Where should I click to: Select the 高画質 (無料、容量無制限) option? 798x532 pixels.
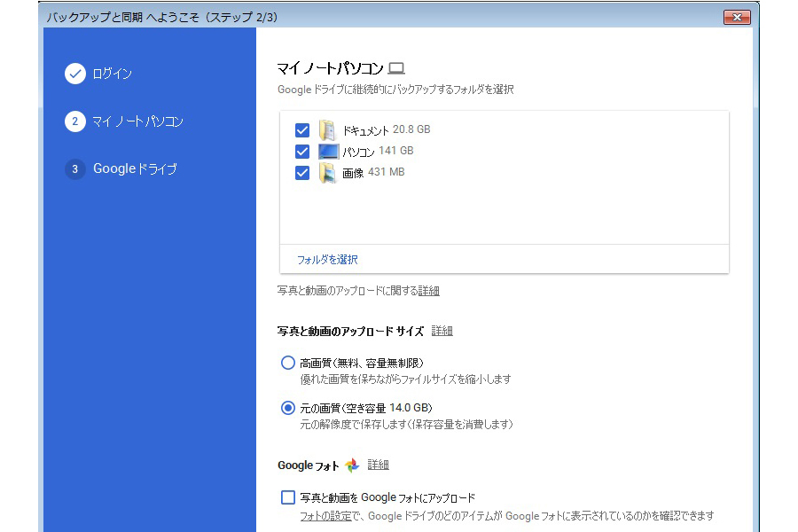pyautogui.click(x=288, y=363)
